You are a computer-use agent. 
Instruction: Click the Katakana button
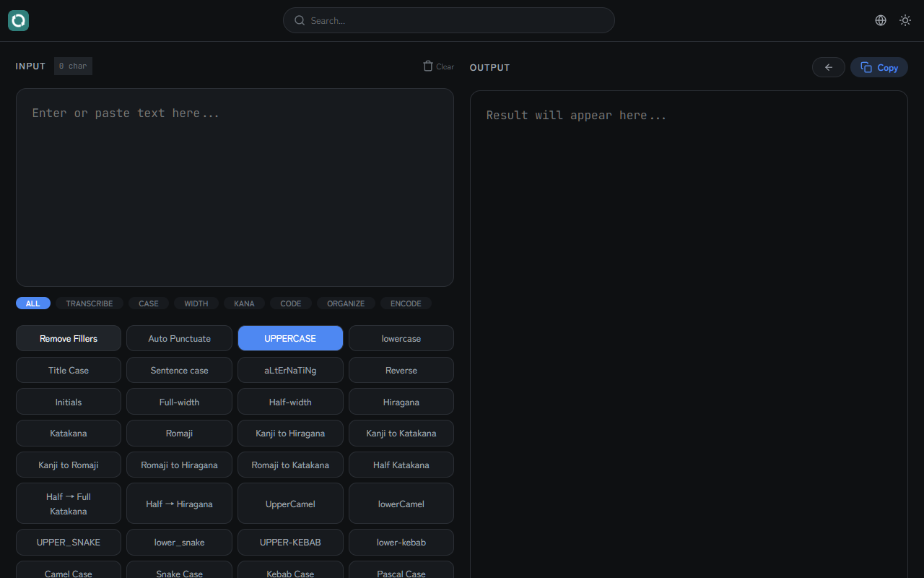[69, 433]
